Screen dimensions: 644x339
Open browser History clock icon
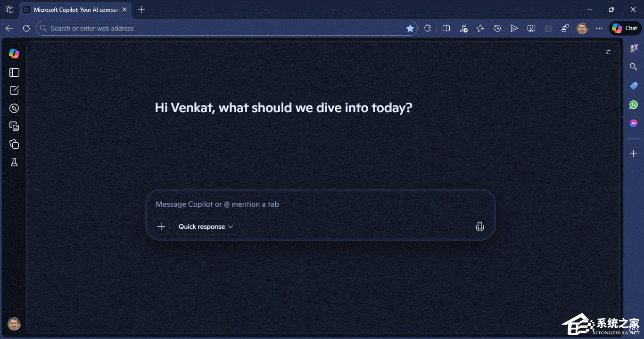coord(497,28)
